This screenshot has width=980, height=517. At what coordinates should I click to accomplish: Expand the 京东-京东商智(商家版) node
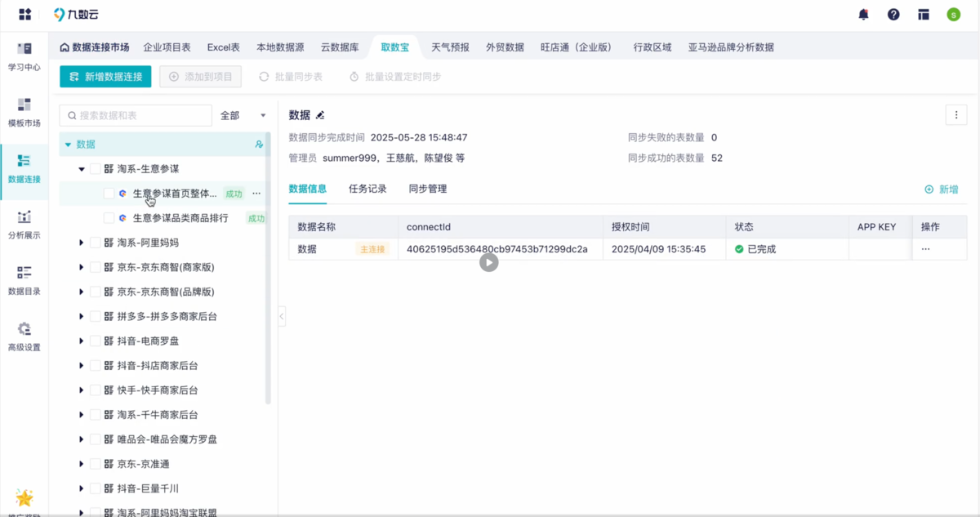point(82,267)
